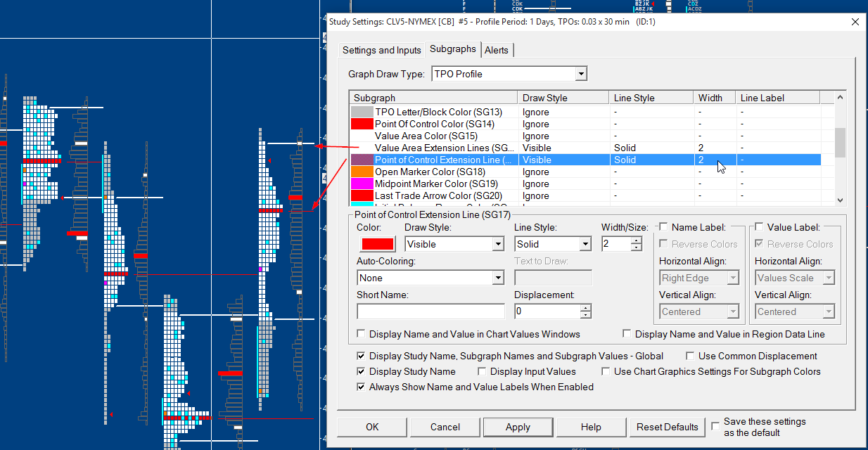Click the Subgraph column header
Image resolution: width=868 pixels, height=450 pixels.
pyautogui.click(x=433, y=98)
